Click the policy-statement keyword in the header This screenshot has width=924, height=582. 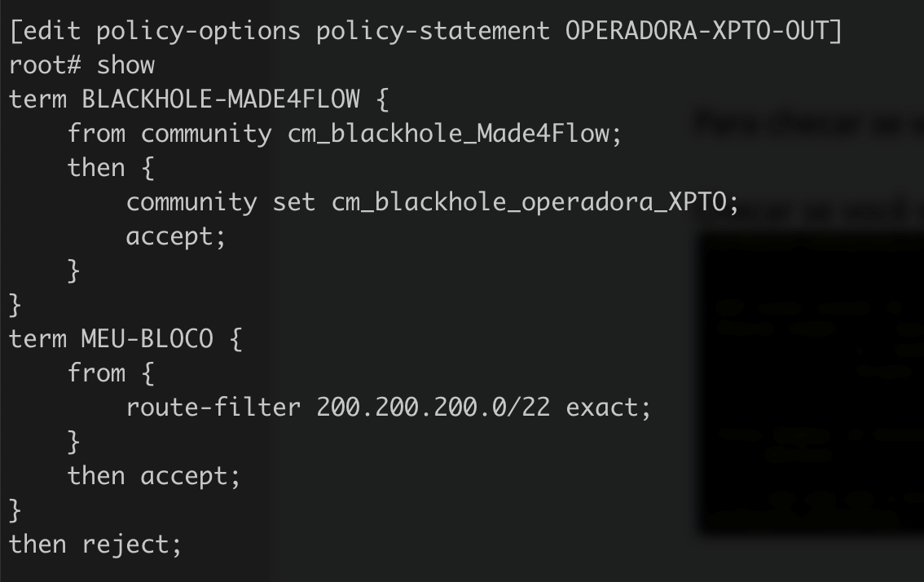tap(433, 31)
